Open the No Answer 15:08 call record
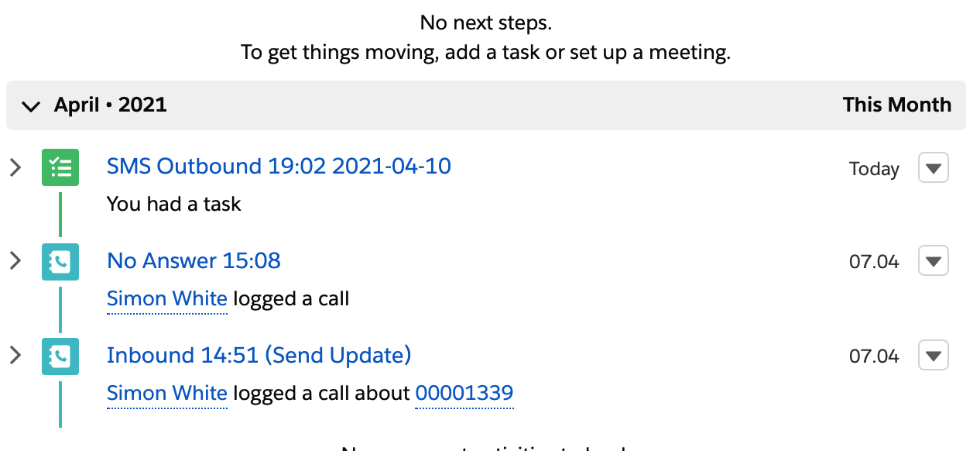The height and width of the screenshot is (451, 980). pos(194,261)
